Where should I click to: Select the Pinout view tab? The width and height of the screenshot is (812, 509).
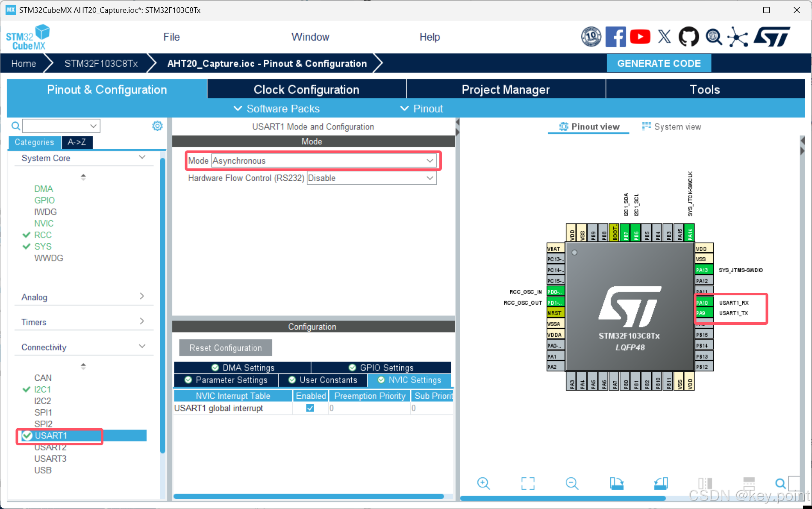[589, 127]
